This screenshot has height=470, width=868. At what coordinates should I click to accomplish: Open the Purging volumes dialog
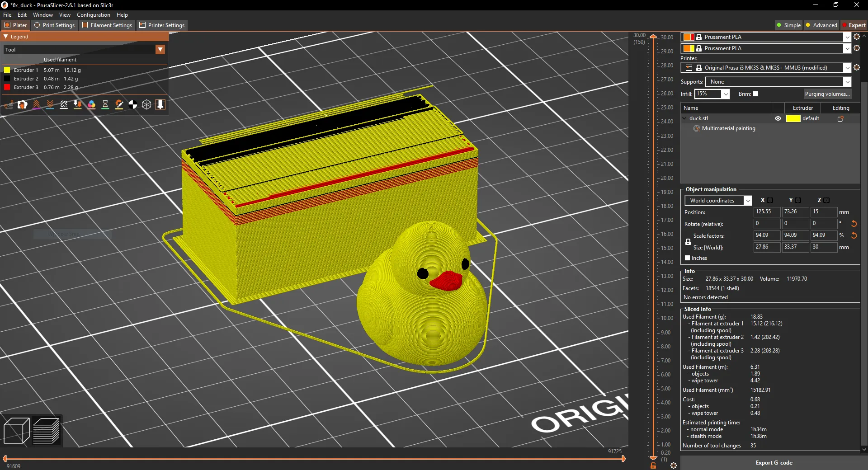click(x=827, y=94)
